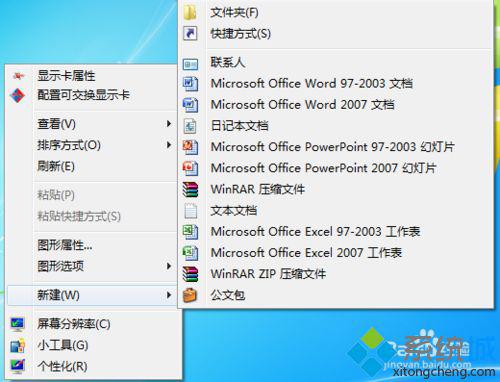Expand the 排序方式(O) submenu arrow
Viewport: 500px width, 382px height.
(169, 145)
